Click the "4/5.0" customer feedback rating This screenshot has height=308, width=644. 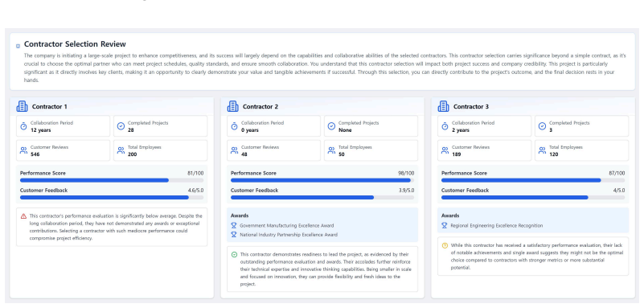tap(619, 191)
